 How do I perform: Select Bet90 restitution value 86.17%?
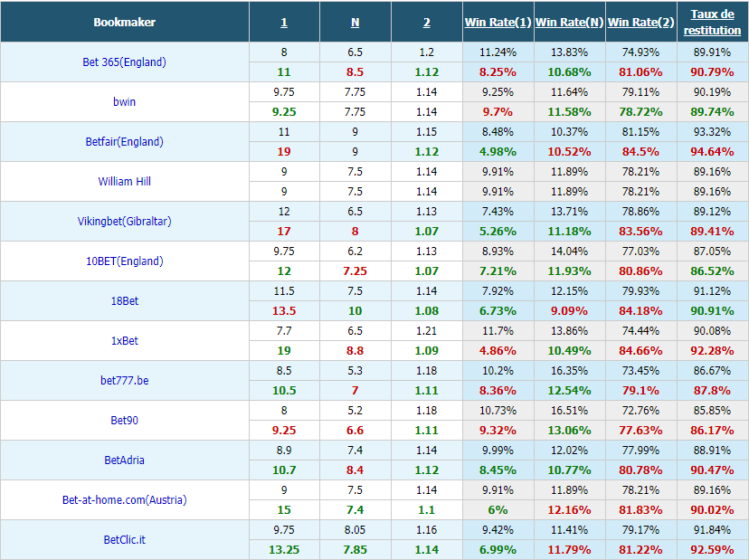click(x=712, y=431)
